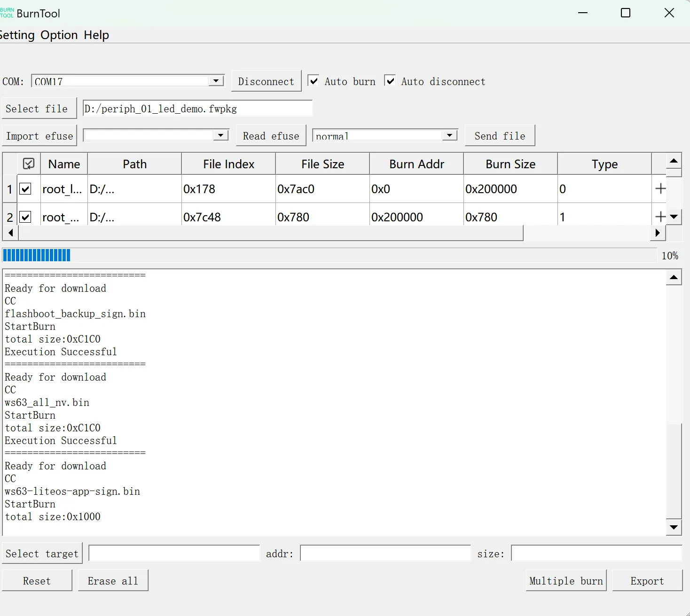690x616 pixels.
Task: Click the burn progress bar
Action: point(330,255)
